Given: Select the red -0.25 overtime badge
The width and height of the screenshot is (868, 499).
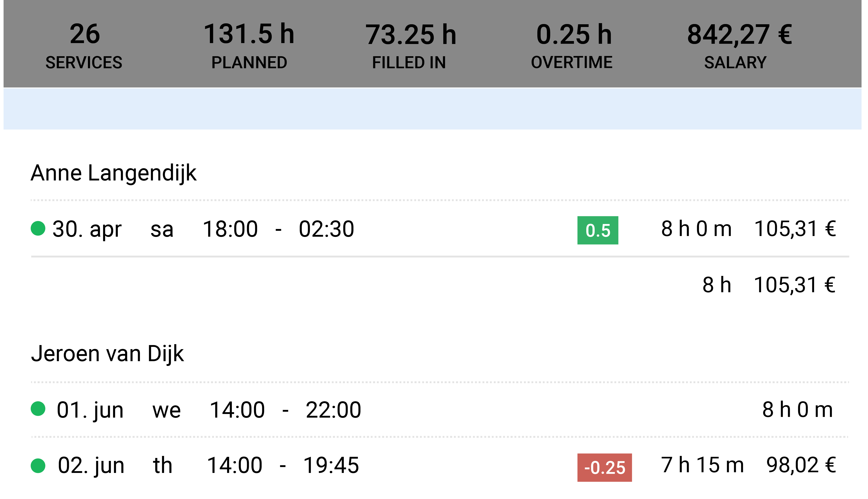Looking at the screenshot, I should 605,468.
